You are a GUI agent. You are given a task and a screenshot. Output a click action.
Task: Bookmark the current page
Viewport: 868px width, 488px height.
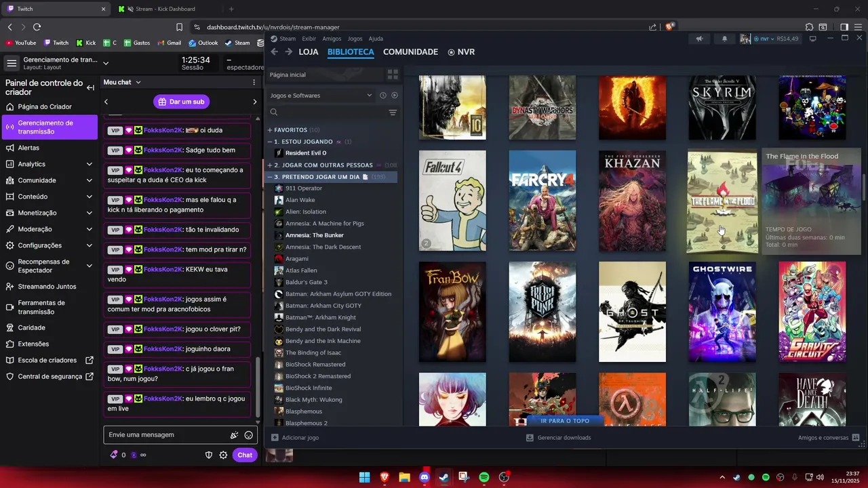tap(180, 27)
